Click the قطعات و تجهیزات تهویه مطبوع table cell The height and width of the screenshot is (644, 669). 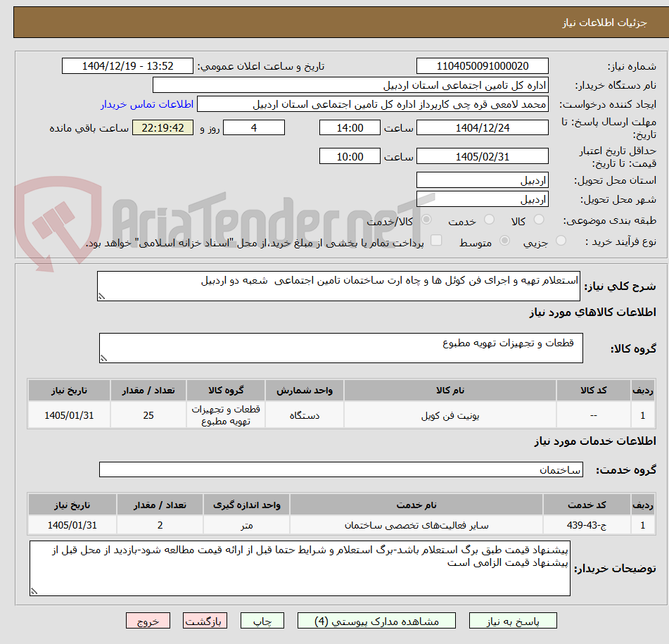pyautogui.click(x=226, y=415)
